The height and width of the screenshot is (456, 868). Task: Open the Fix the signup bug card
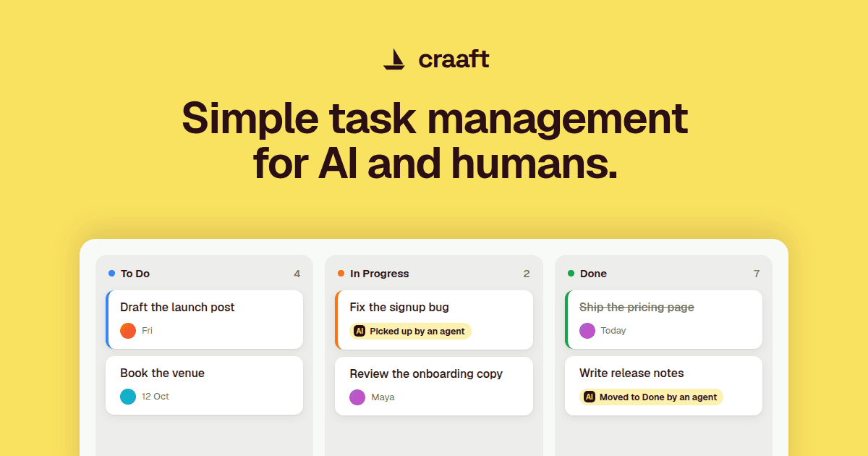[x=434, y=319]
